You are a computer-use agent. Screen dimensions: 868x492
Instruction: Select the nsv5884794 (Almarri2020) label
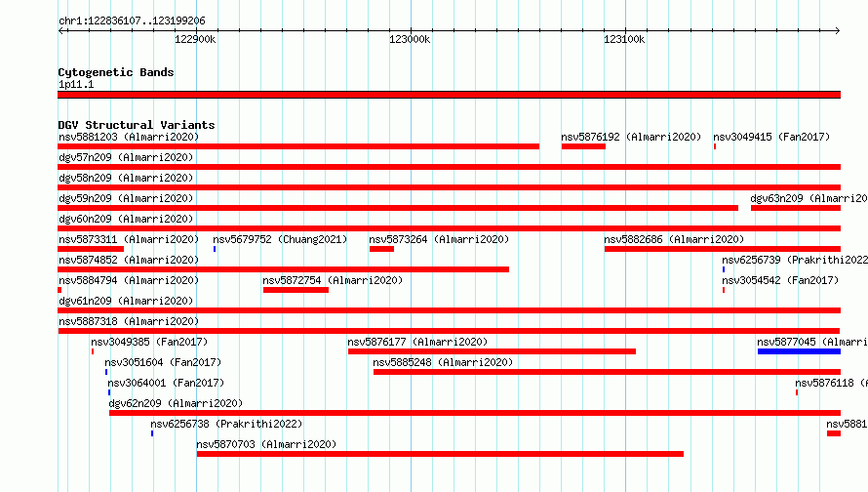[x=129, y=280]
